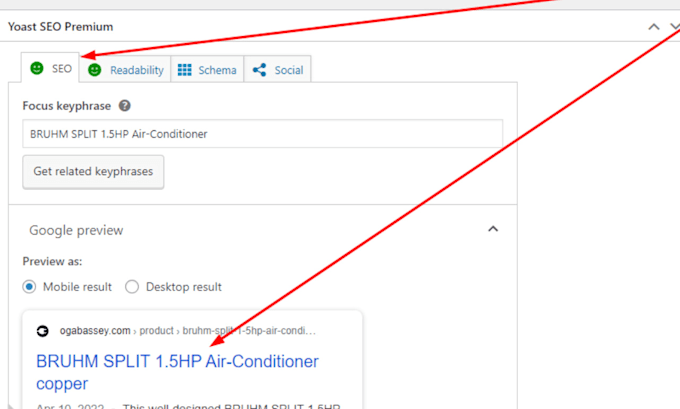680x409 pixels.
Task: Click the focus keyphrase input field
Action: pos(262,134)
